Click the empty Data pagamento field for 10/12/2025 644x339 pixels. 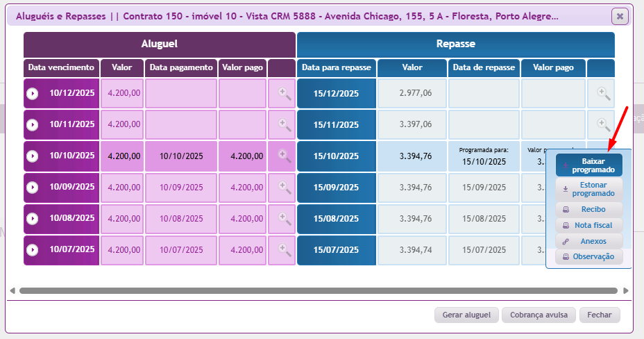click(181, 94)
